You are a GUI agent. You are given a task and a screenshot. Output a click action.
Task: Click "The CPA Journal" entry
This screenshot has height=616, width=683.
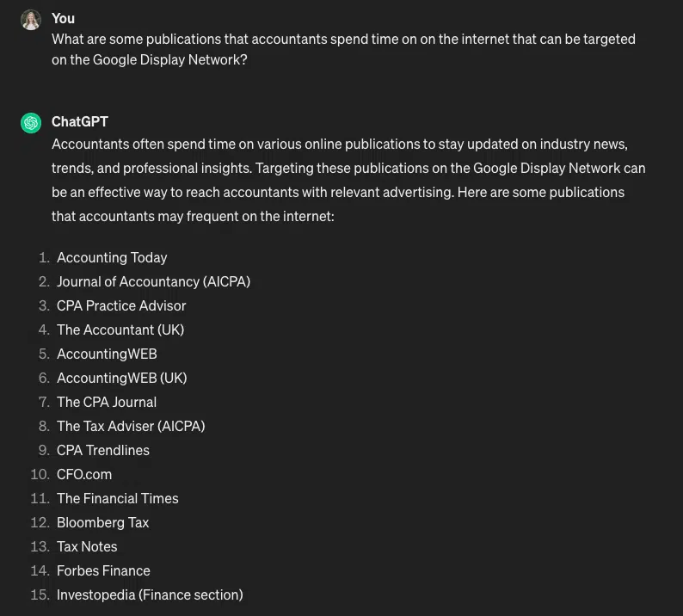point(107,402)
